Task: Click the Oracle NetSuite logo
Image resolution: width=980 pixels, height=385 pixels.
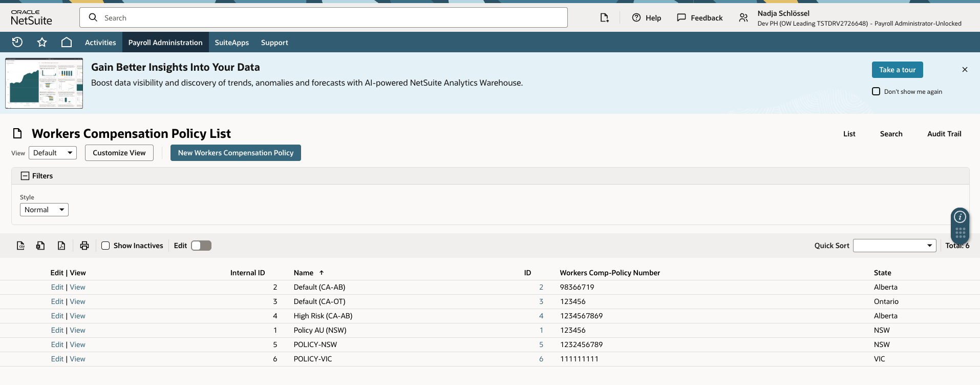Action: (x=32, y=17)
